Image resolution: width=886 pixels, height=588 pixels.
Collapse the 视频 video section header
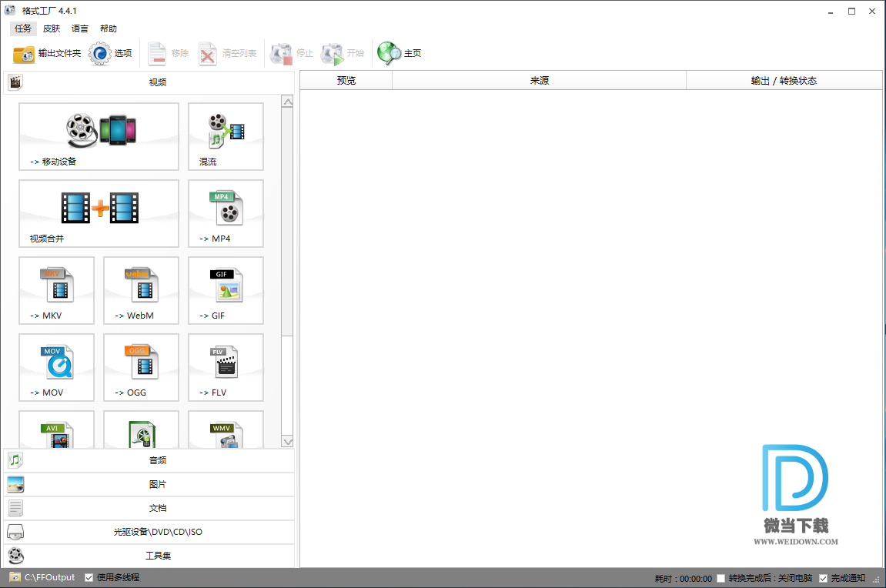149,82
